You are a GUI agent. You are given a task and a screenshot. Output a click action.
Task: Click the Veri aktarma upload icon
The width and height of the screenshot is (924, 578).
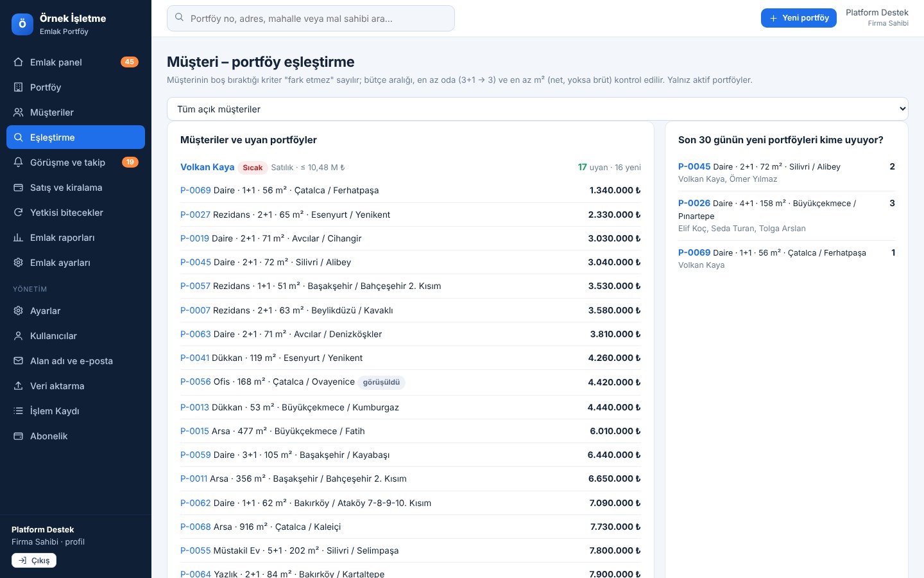click(18, 386)
